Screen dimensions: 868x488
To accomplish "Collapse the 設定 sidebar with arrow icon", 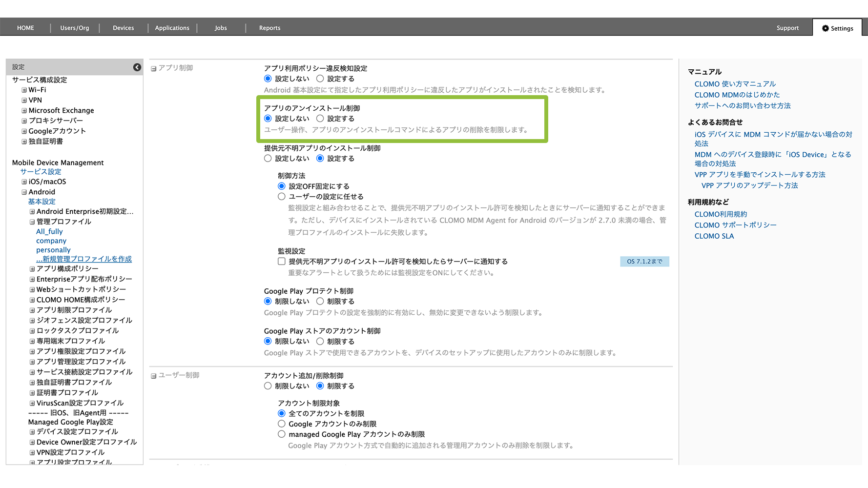I will pos(137,67).
